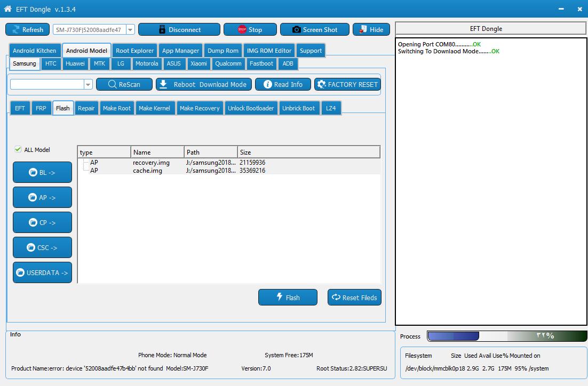The image size is (588, 386).
Task: Open the Support tab
Action: click(x=311, y=51)
